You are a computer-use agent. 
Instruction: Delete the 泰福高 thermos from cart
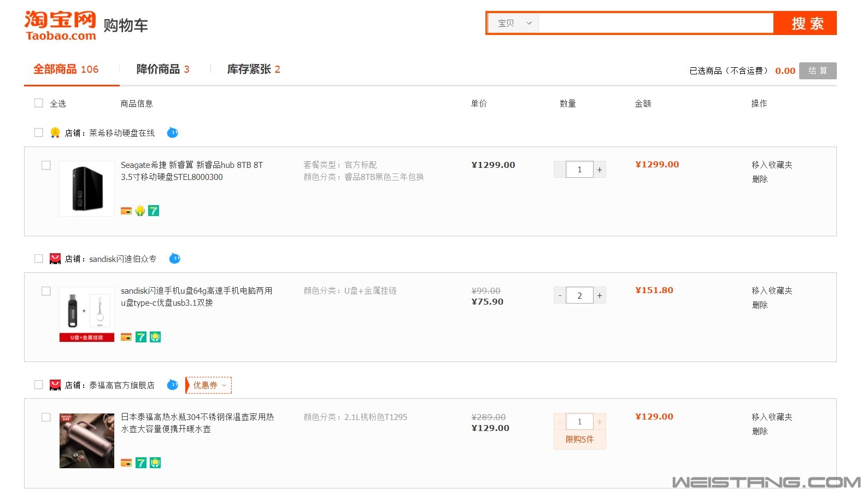[760, 431]
